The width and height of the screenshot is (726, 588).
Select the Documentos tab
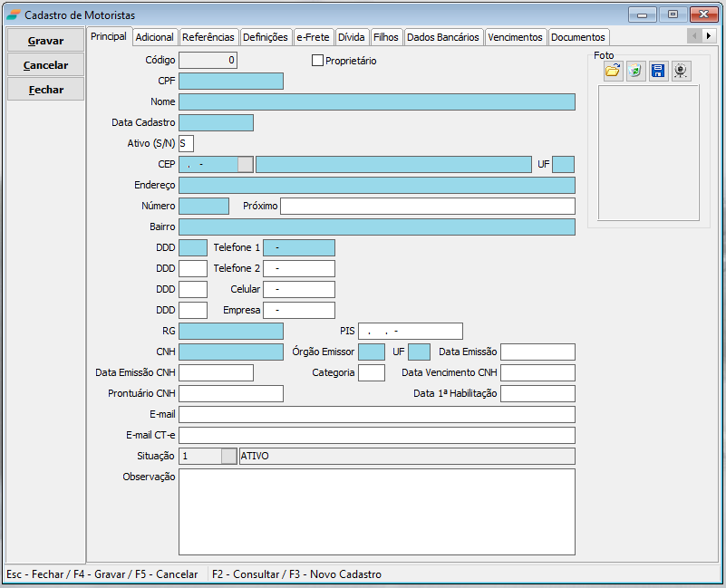[577, 37]
